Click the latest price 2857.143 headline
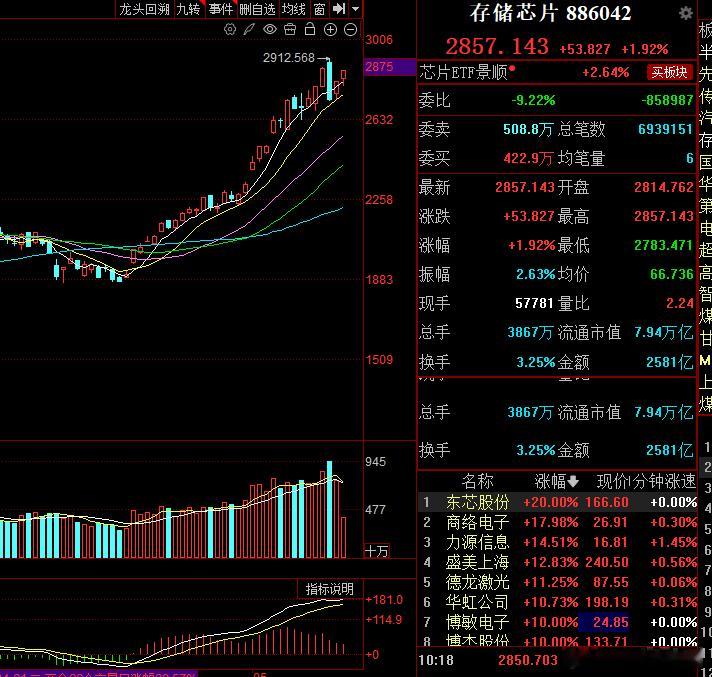Screen dimensions: 712x677 [x=497, y=46]
